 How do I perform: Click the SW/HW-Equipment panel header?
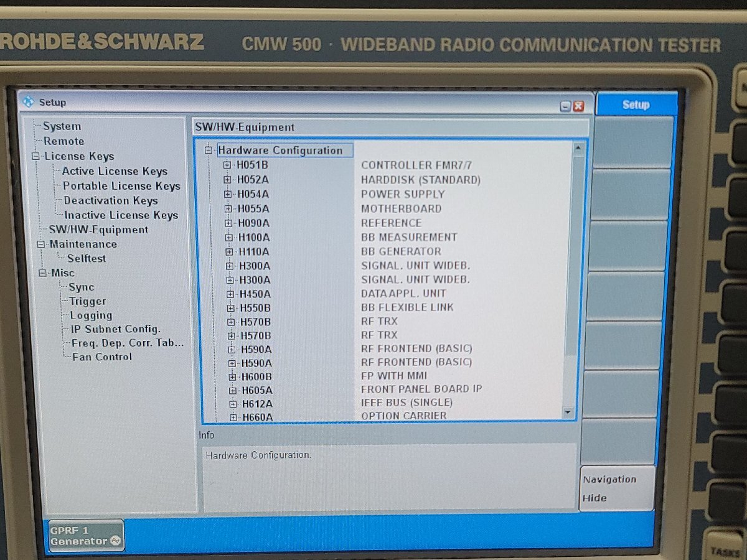click(x=390, y=128)
